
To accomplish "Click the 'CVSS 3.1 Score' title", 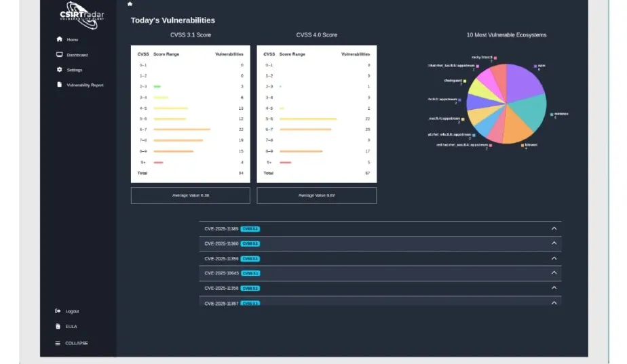I will click(190, 35).
